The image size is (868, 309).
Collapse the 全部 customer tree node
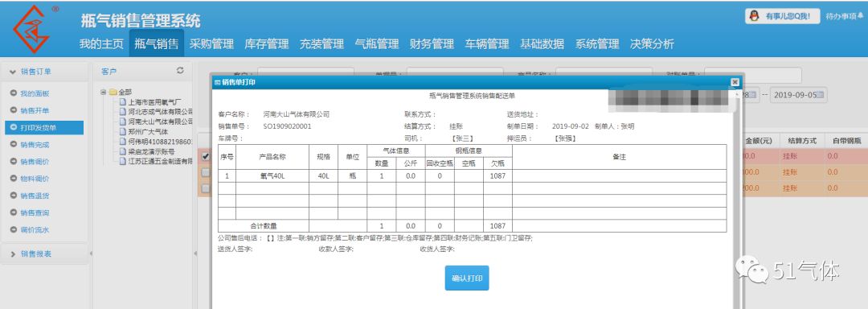click(104, 92)
